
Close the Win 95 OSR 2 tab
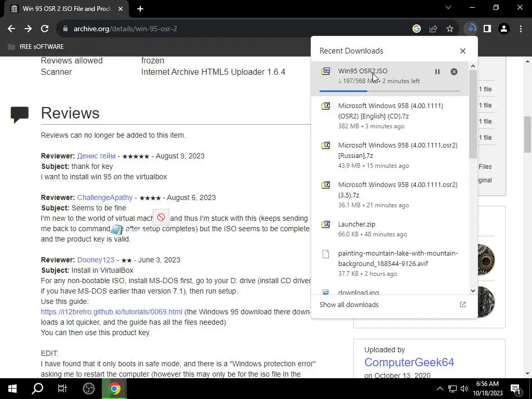[121, 9]
